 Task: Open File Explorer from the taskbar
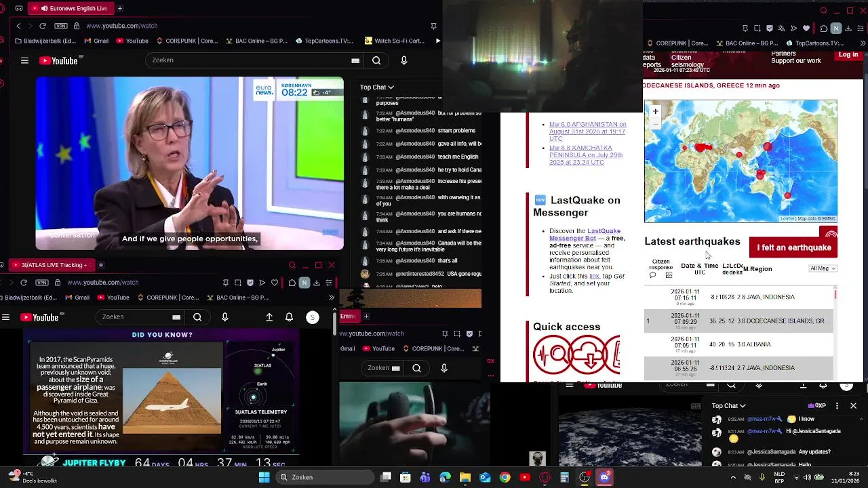point(465,477)
